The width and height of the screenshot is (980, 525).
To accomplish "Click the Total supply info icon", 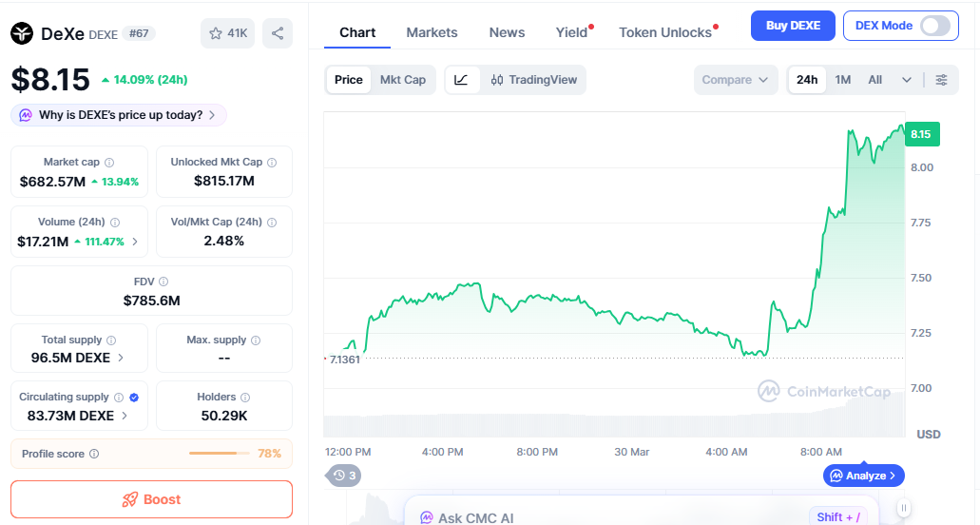I will (x=111, y=340).
